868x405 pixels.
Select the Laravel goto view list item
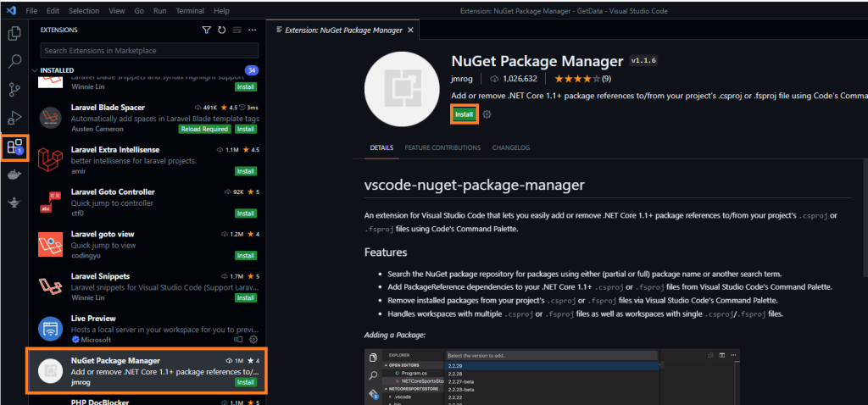click(x=147, y=244)
